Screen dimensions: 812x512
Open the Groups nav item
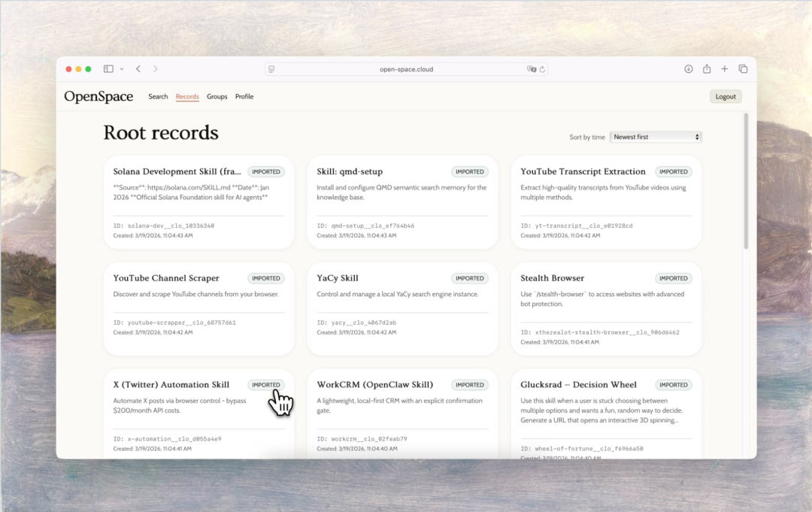[217, 96]
